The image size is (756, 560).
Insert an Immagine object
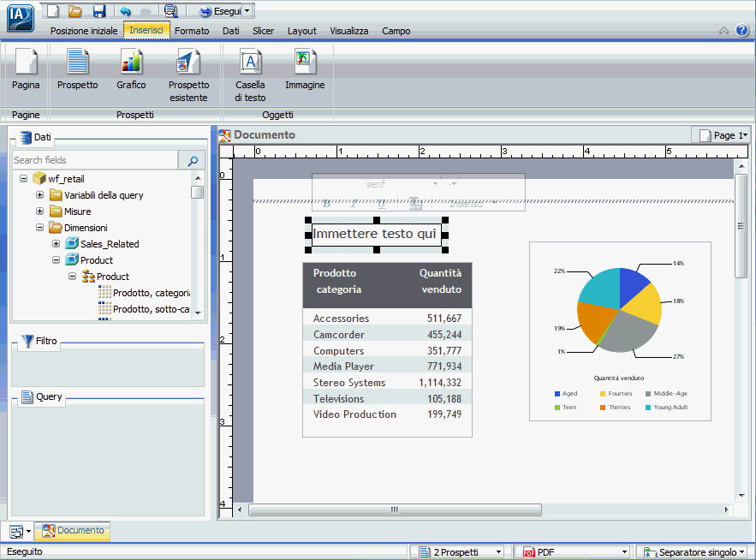305,69
